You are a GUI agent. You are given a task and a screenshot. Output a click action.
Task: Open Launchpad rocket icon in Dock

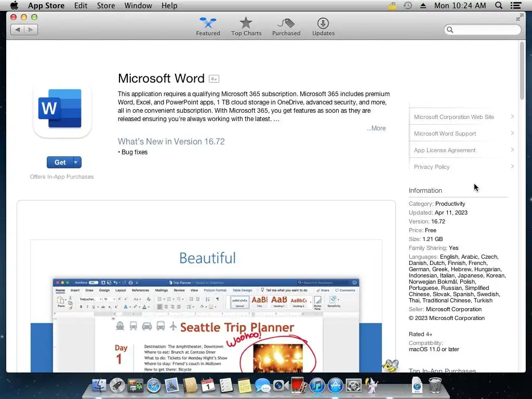click(x=117, y=386)
